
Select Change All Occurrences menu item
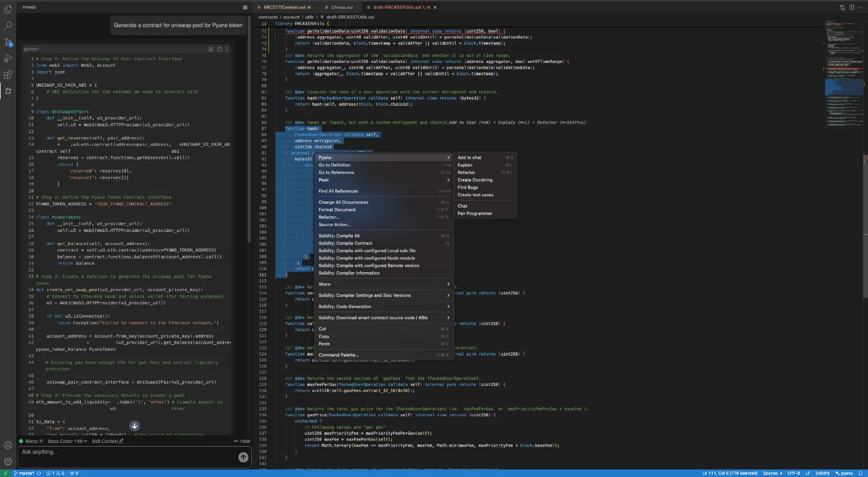point(384,202)
